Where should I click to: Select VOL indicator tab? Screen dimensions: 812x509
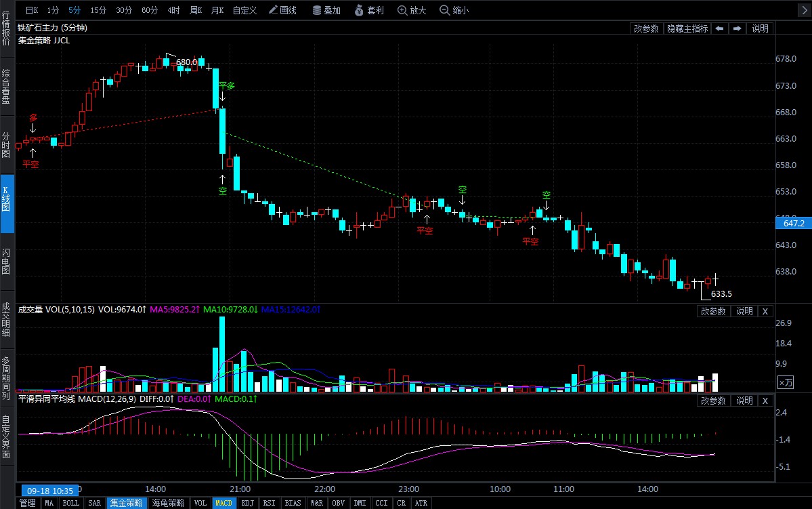tap(200, 504)
